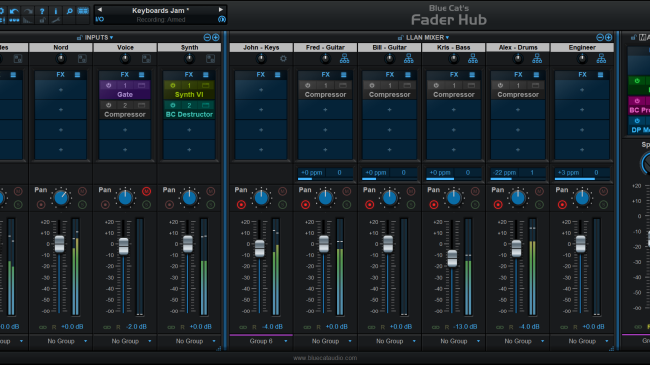Mute the Kris - Bass channel
The height and width of the screenshot is (365, 650).
[x=475, y=191]
